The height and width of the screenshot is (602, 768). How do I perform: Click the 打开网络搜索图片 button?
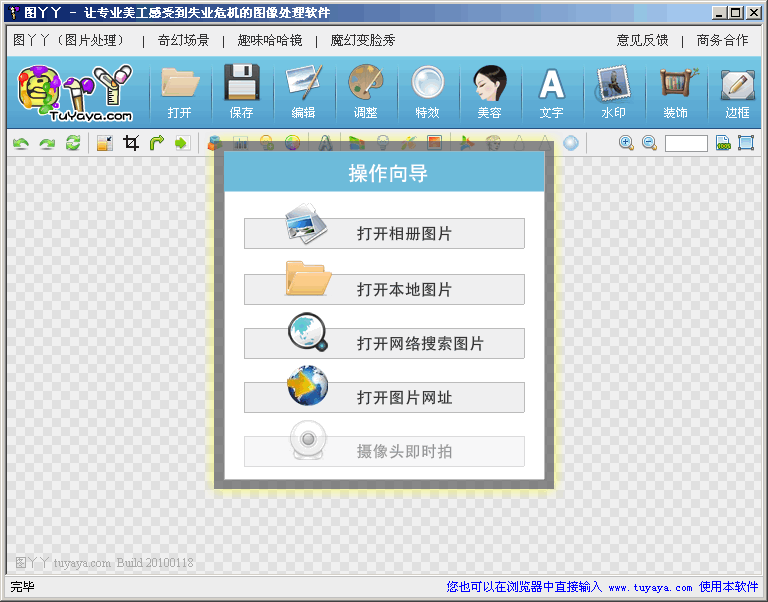(384, 343)
